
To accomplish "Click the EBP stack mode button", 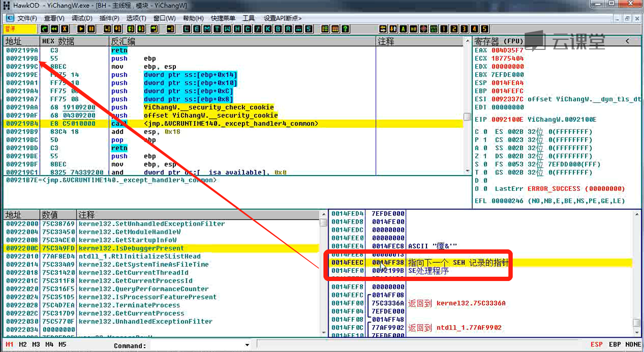I will click(x=615, y=344).
